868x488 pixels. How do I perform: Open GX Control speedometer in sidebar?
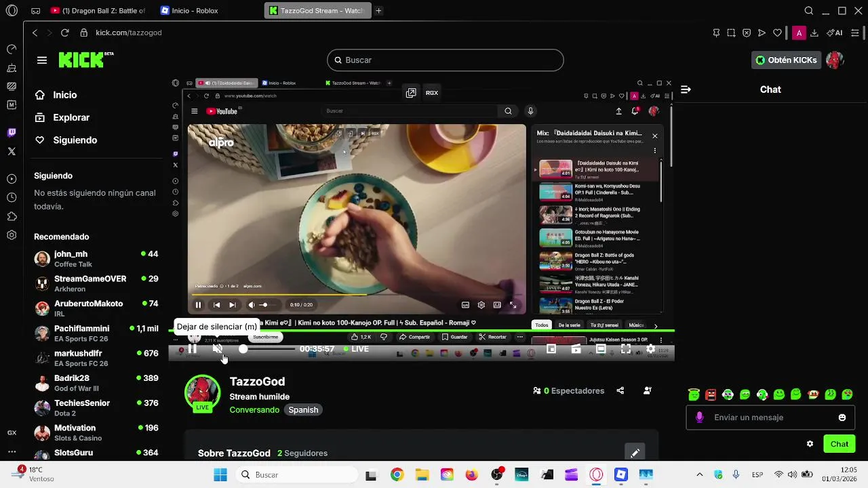[x=12, y=49]
